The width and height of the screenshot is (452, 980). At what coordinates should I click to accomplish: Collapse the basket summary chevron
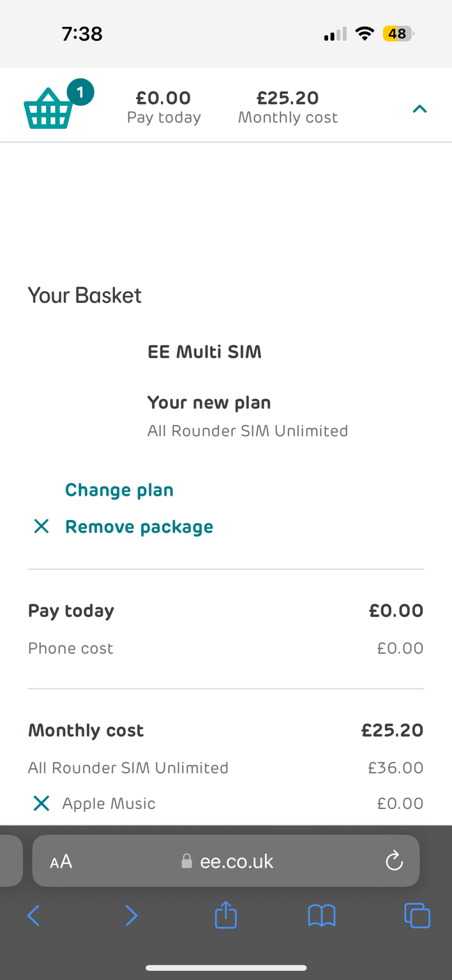(x=420, y=109)
